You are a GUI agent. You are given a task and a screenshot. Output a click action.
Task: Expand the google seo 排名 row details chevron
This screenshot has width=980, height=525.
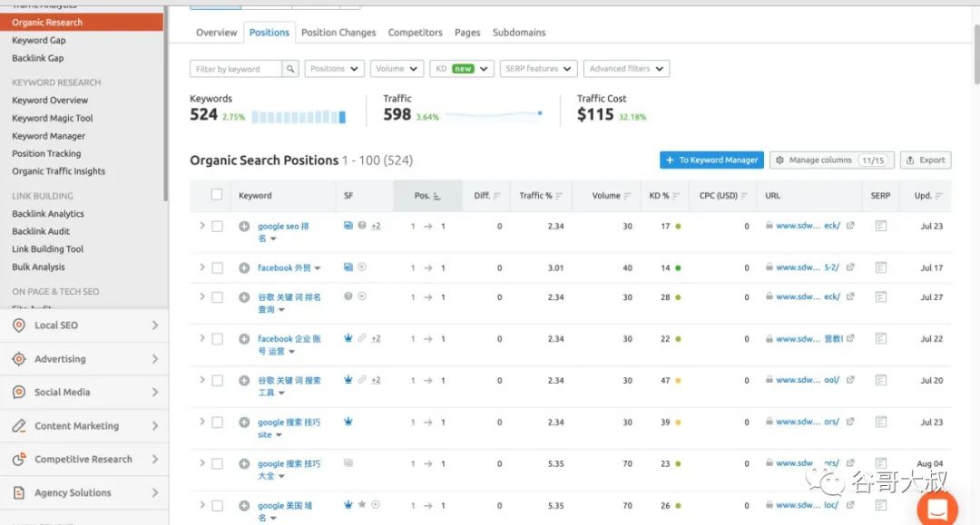coord(201,226)
